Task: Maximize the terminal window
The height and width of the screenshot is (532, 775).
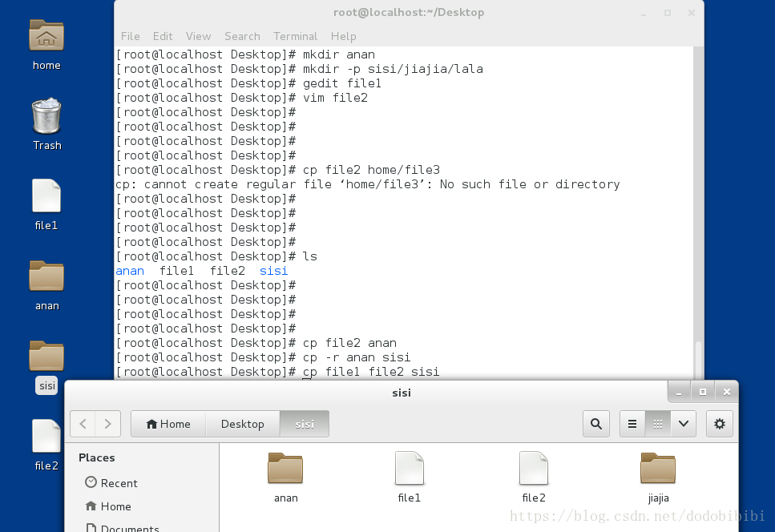Action: coord(668,14)
